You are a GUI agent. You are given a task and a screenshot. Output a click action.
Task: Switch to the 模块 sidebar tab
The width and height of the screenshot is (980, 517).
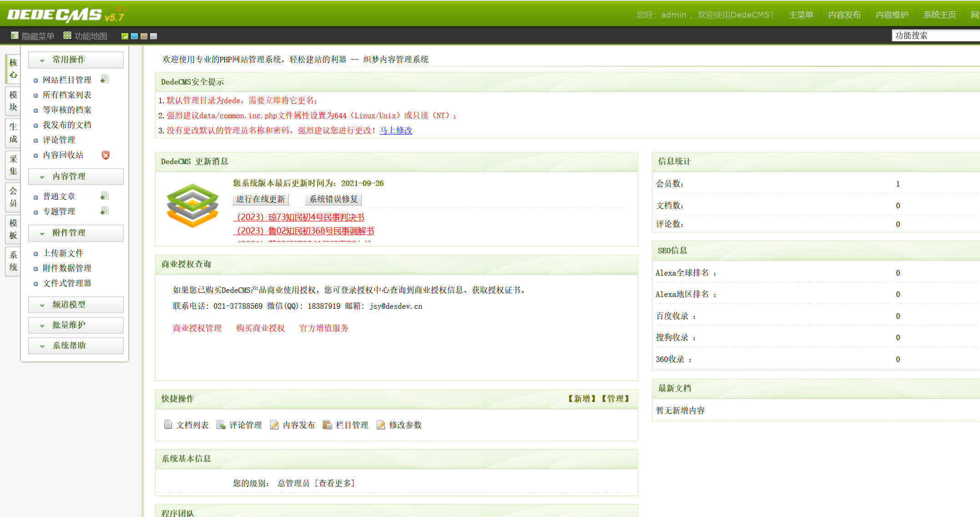click(x=13, y=101)
